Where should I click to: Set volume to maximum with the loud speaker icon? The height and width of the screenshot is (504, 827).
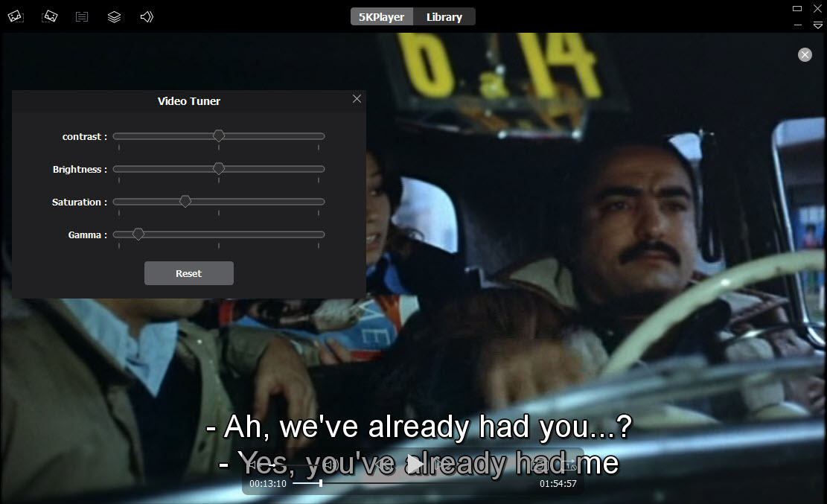click(331, 465)
